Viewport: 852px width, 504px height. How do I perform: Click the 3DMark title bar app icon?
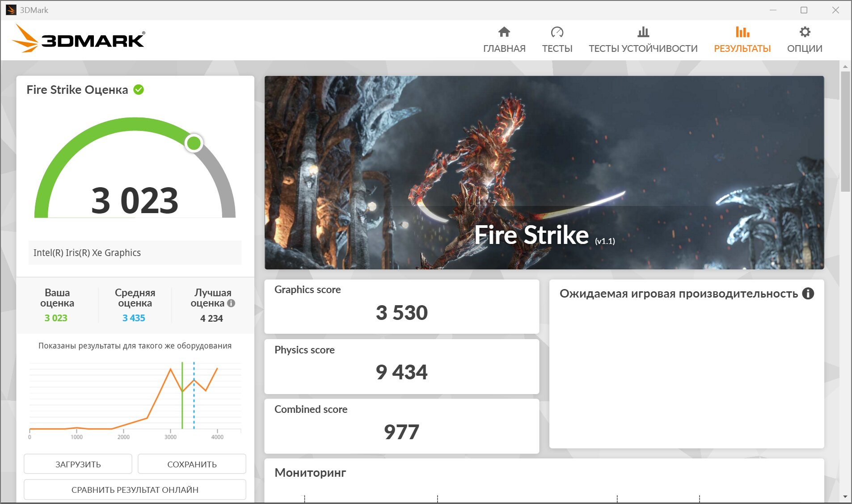tap(11, 10)
